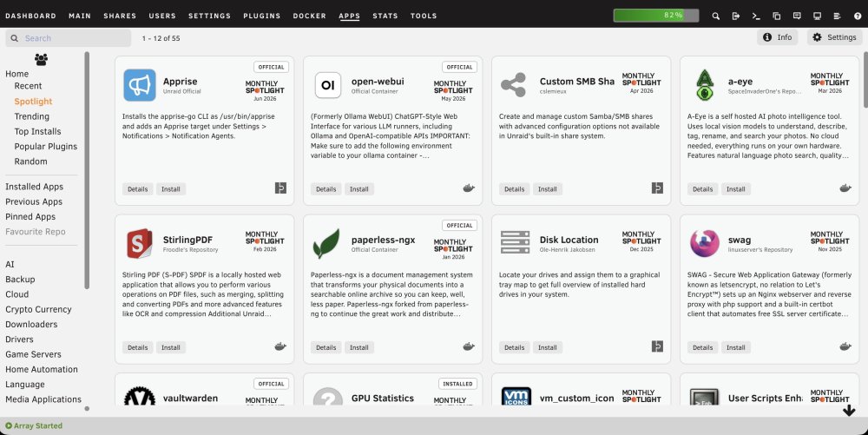
Task: Click the sidebar vertical scrollbar
Action: [87, 170]
